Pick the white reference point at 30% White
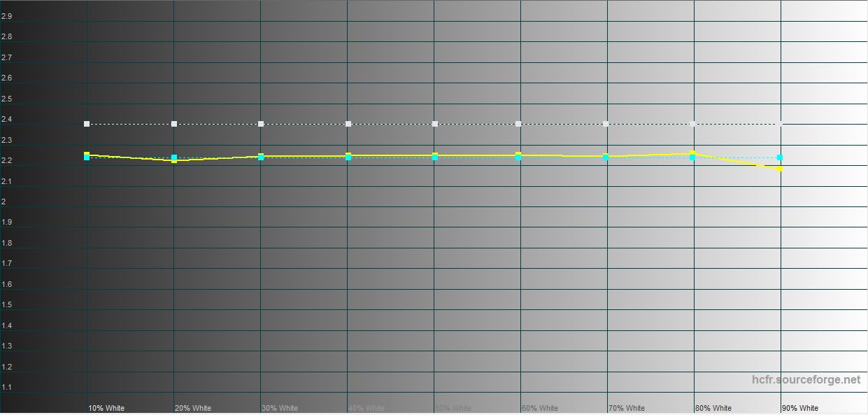 [261, 124]
